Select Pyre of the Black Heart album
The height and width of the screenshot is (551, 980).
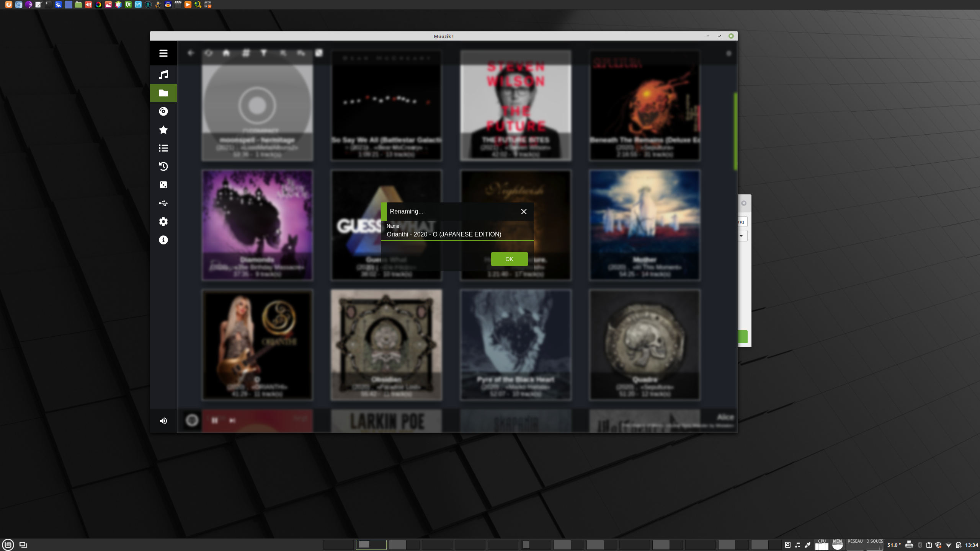click(516, 345)
